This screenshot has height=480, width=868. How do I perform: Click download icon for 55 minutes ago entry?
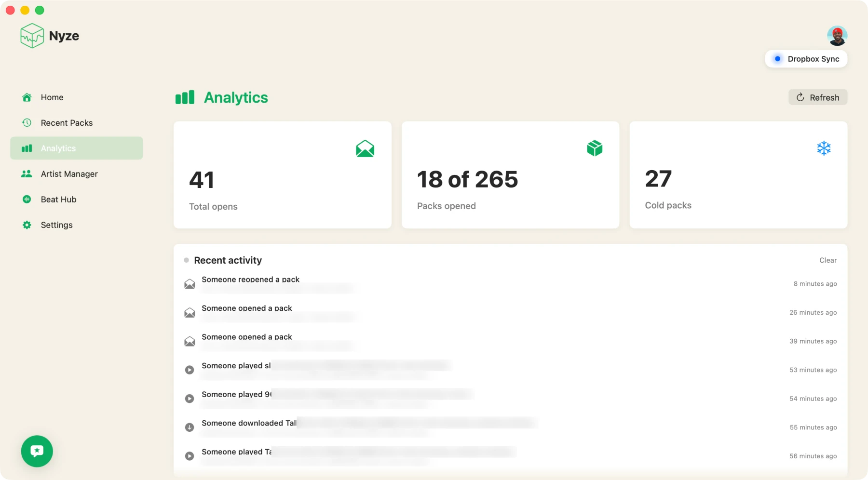[x=190, y=427]
